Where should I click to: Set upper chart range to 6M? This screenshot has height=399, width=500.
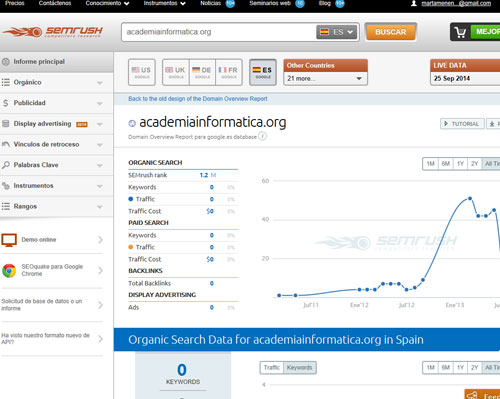pos(446,164)
